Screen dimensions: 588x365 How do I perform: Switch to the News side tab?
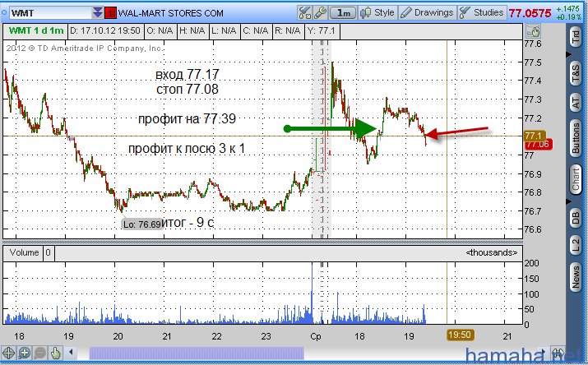pyautogui.click(x=575, y=277)
